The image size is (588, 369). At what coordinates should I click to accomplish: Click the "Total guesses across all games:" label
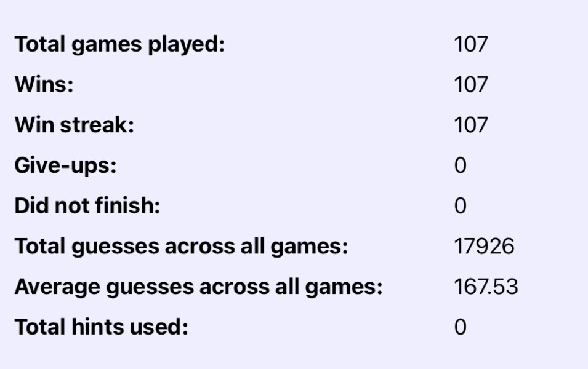pyautogui.click(x=181, y=247)
